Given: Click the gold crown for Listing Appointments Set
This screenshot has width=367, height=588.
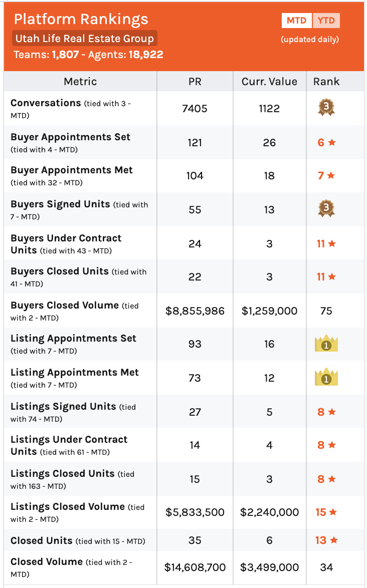Looking at the screenshot, I should pos(326,343).
